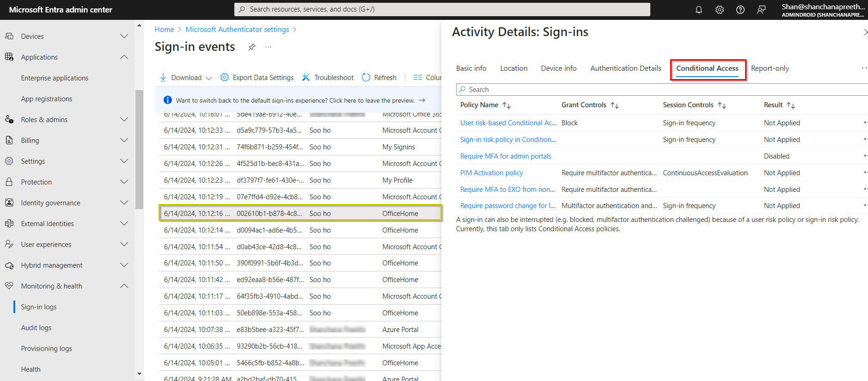Click the top search resources field
This screenshot has height=381, width=868.
442,9
